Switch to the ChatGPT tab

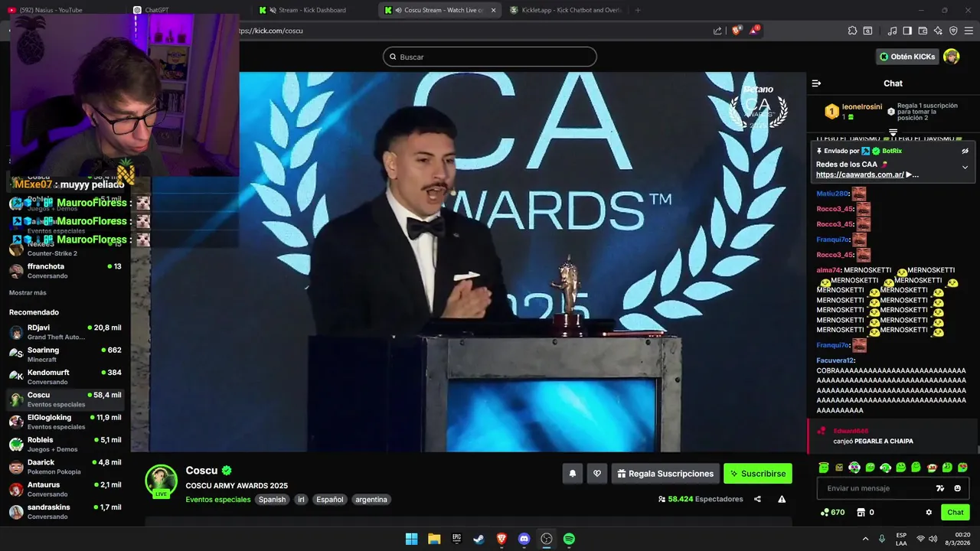(157, 10)
